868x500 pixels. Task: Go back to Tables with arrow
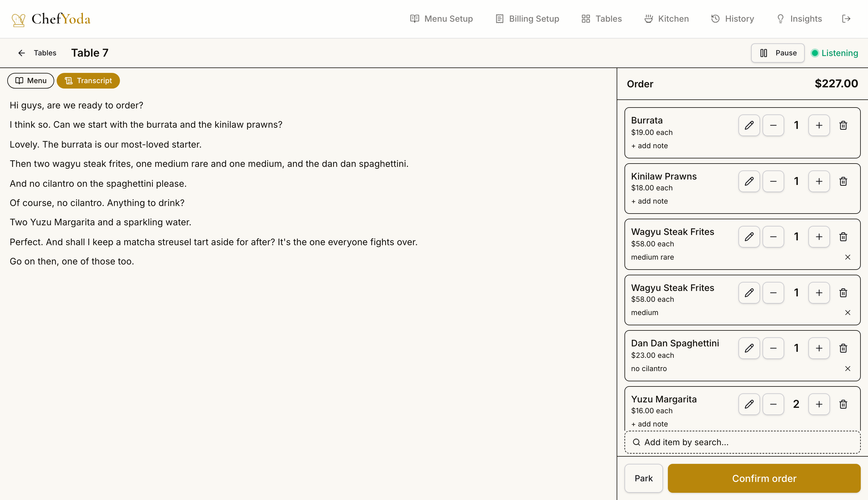click(37, 53)
